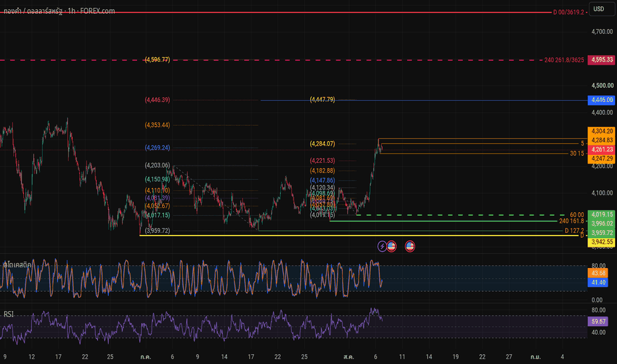Select the RSI indicator label
The image size is (617, 364).
[9, 314]
